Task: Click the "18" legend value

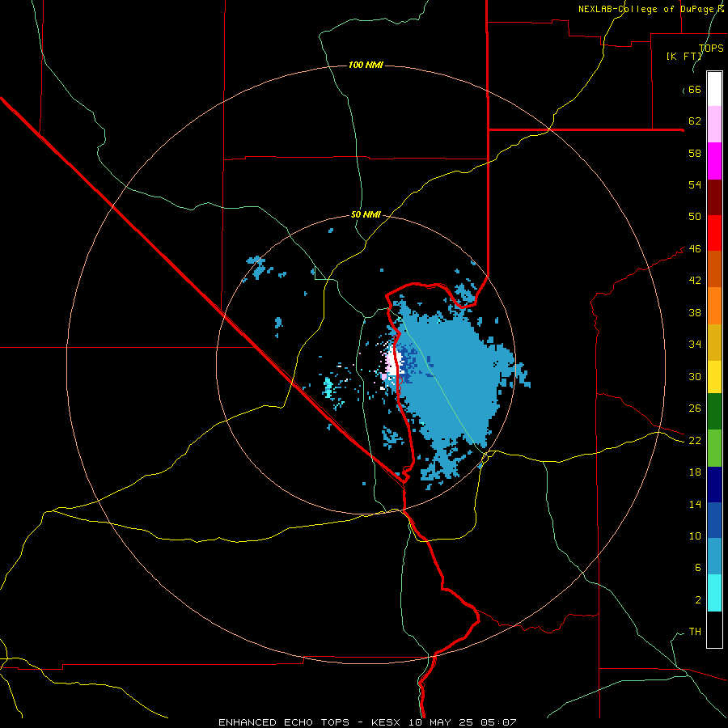Action: pyautogui.click(x=695, y=472)
